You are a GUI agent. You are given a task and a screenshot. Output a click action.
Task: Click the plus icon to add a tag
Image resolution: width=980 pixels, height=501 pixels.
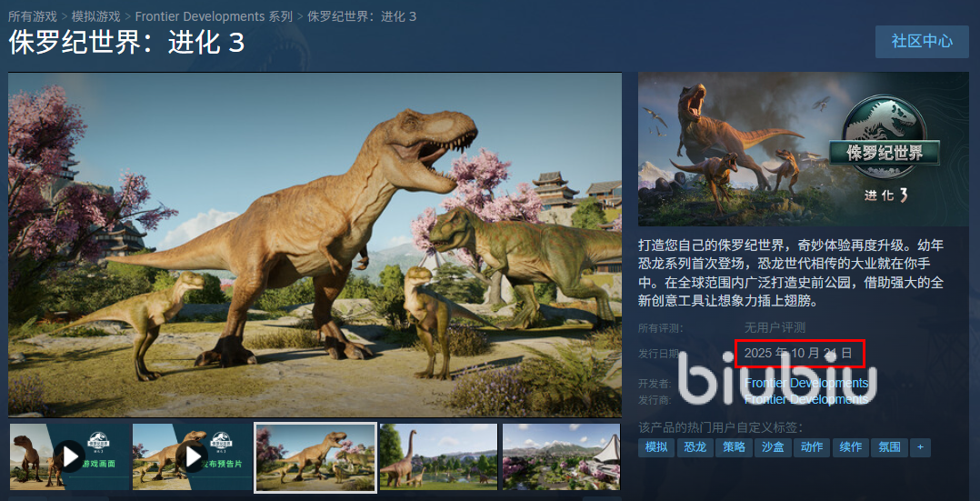(920, 447)
